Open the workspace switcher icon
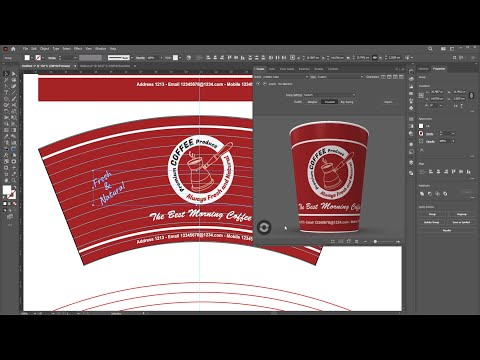Screen dimensions: 480x360 pyautogui.click(x=452, y=49)
